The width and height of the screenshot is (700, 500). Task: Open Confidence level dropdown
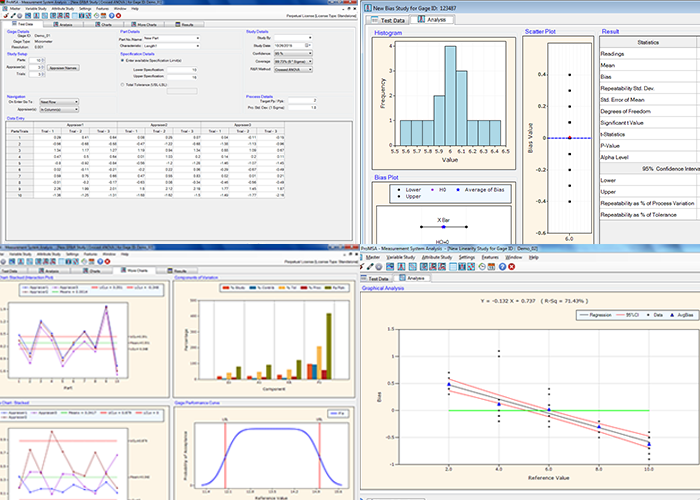pyautogui.click(x=293, y=54)
